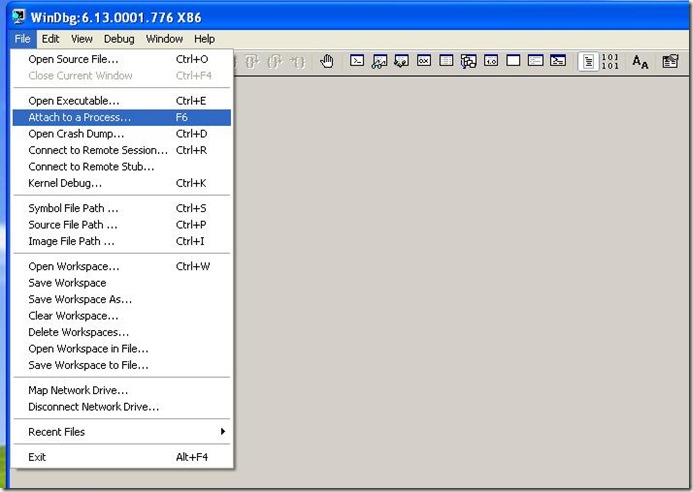Select Source File Path entry
This screenshot has height=492, width=693.
122,225
